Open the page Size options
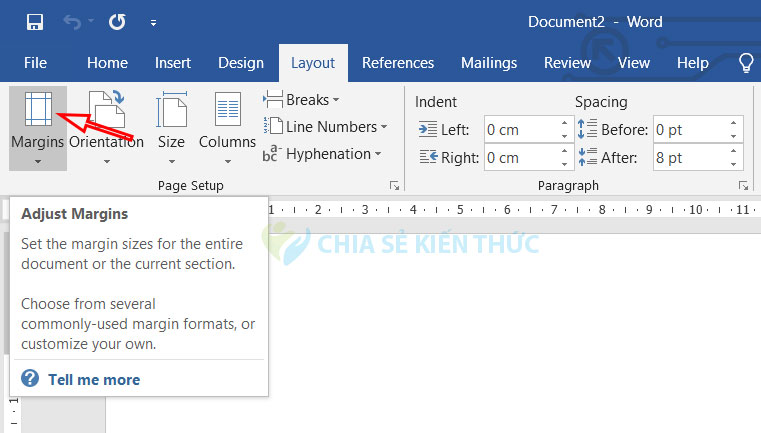The height and width of the screenshot is (433, 761). point(171,127)
